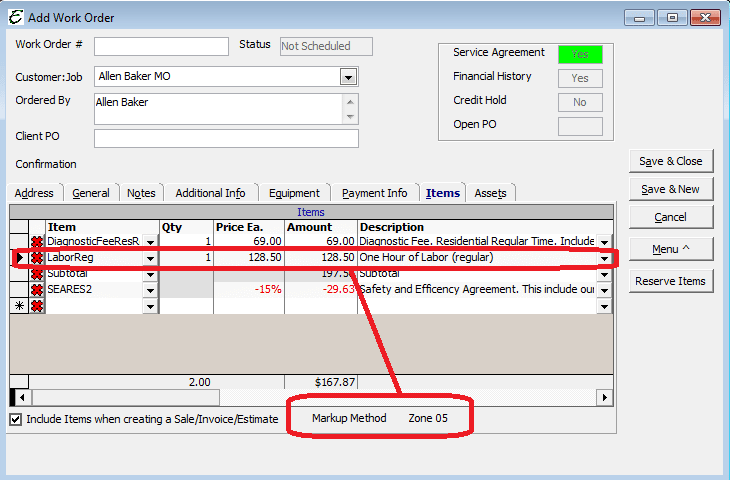This screenshot has height=480, width=730.
Task: Open Subtotal item dropdown
Action: coord(150,275)
